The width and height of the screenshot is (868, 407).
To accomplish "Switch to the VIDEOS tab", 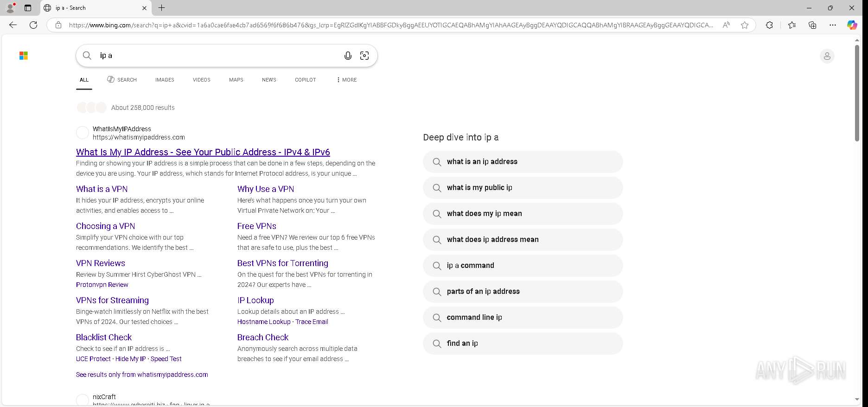I will [x=202, y=80].
